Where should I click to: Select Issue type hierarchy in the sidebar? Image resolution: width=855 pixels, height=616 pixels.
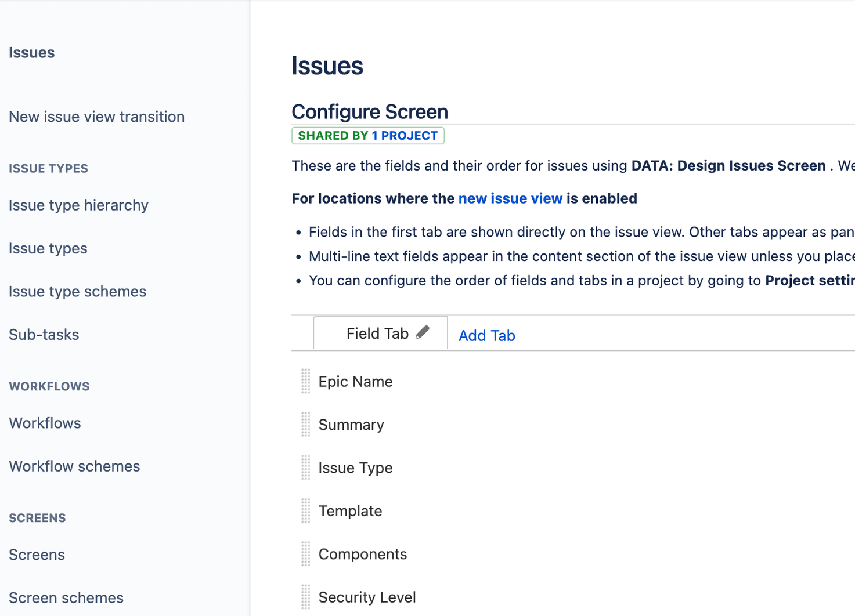point(78,205)
